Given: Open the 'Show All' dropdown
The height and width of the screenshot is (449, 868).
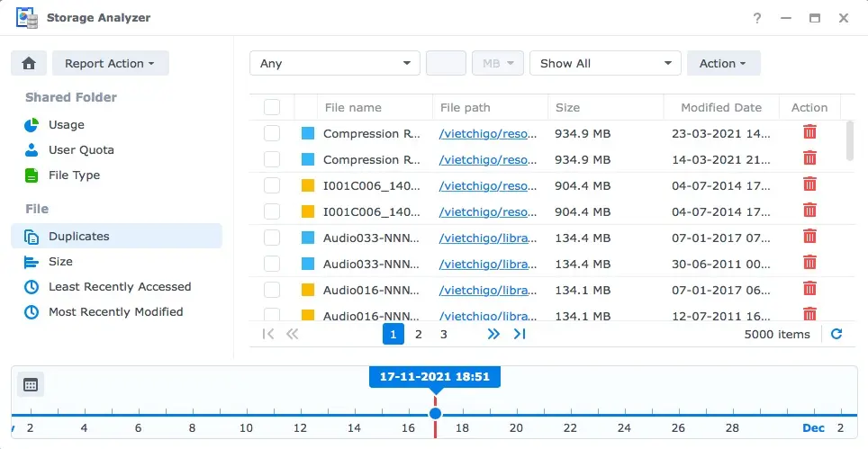Looking at the screenshot, I should [x=604, y=63].
